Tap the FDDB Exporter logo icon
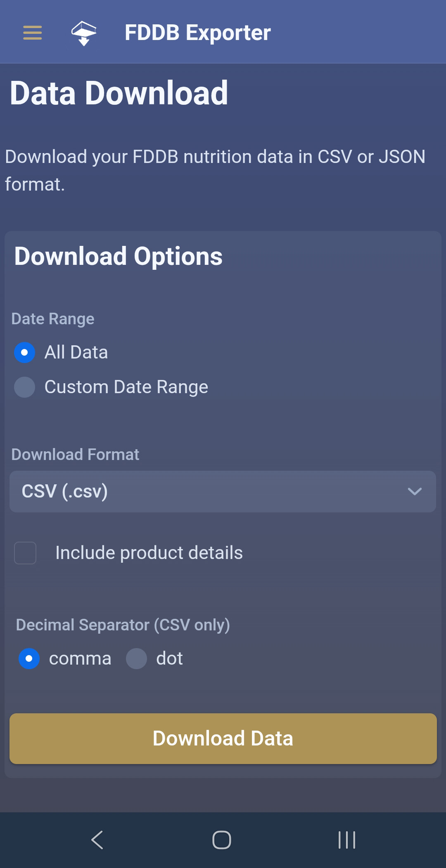The height and width of the screenshot is (868, 446). click(x=84, y=33)
